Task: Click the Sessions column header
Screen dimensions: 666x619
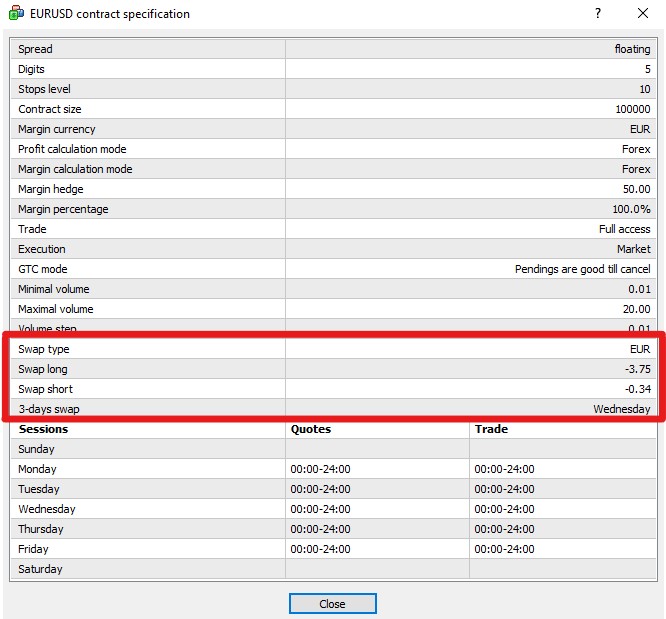Action: [44, 429]
